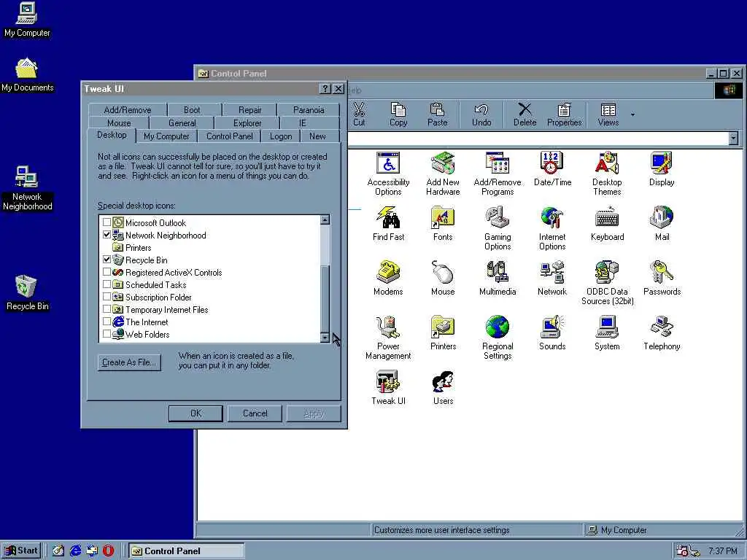Screen dimensions: 747x560
Task: Open the Passwords applet
Action: 662,279
